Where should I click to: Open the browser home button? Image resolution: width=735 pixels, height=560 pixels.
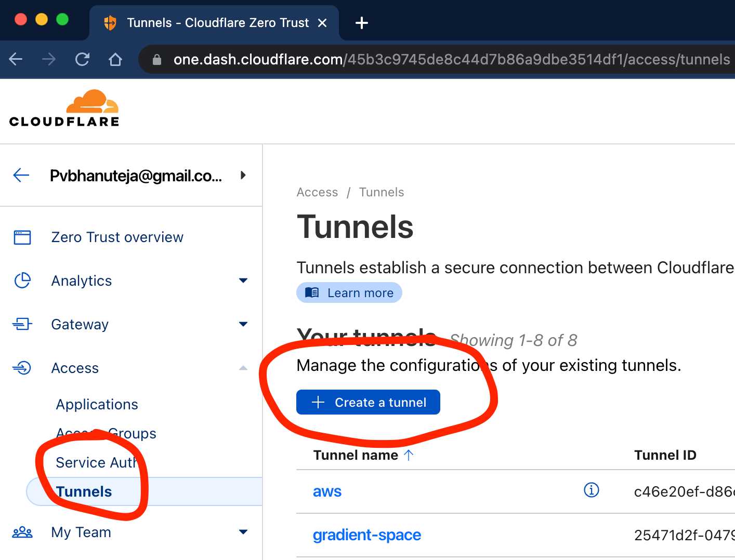115,59
